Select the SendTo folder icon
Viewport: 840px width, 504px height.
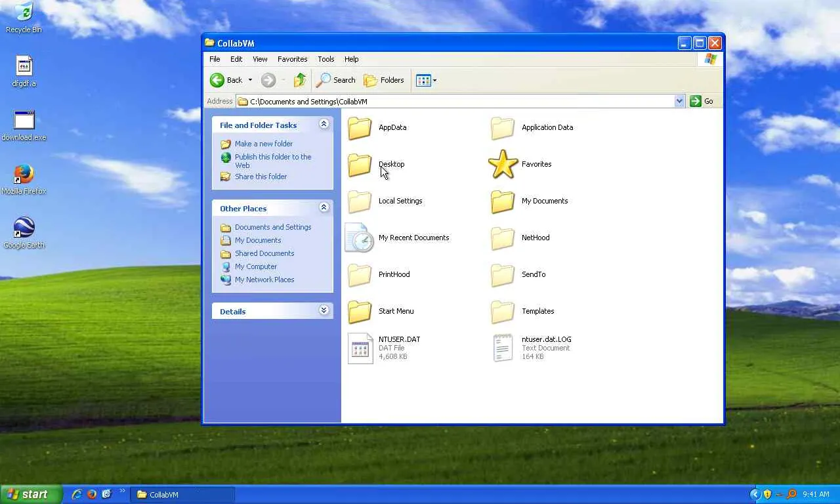[x=503, y=274]
